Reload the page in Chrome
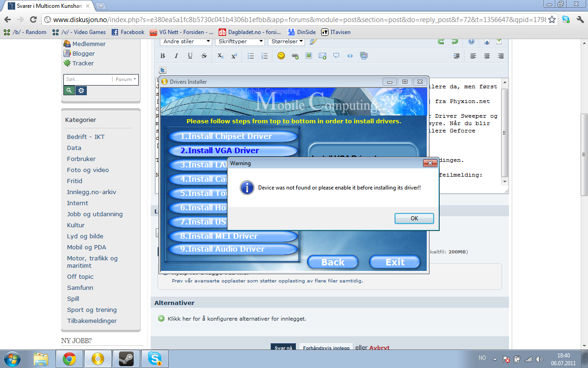 (33, 19)
